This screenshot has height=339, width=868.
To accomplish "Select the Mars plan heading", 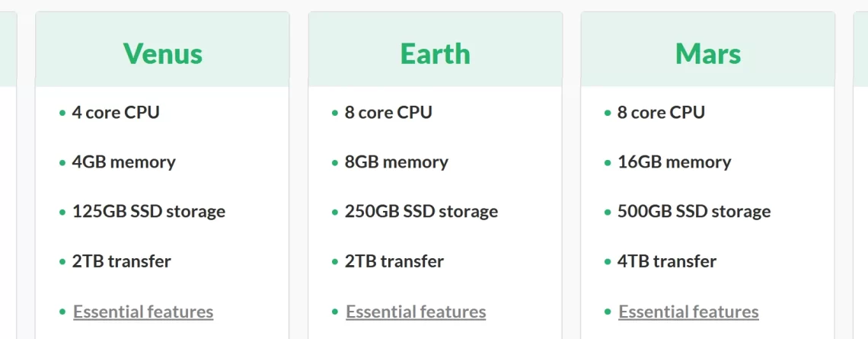I will (x=708, y=54).
